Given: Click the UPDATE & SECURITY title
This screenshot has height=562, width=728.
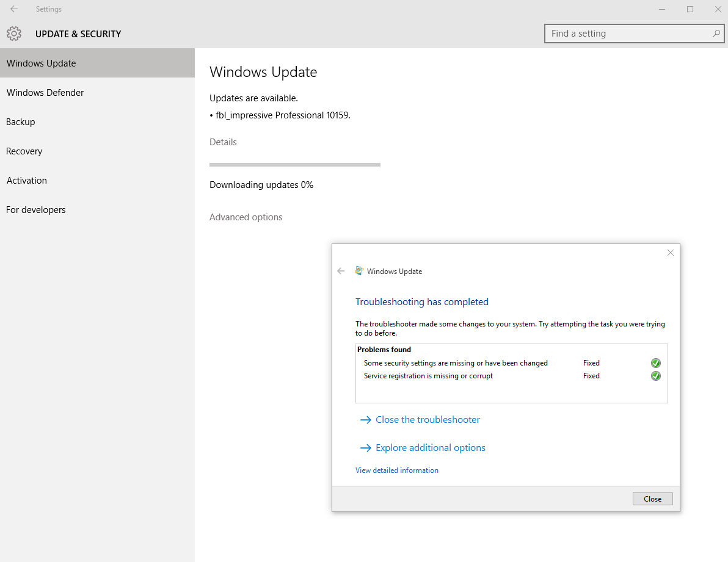Looking at the screenshot, I should pyautogui.click(x=78, y=34).
